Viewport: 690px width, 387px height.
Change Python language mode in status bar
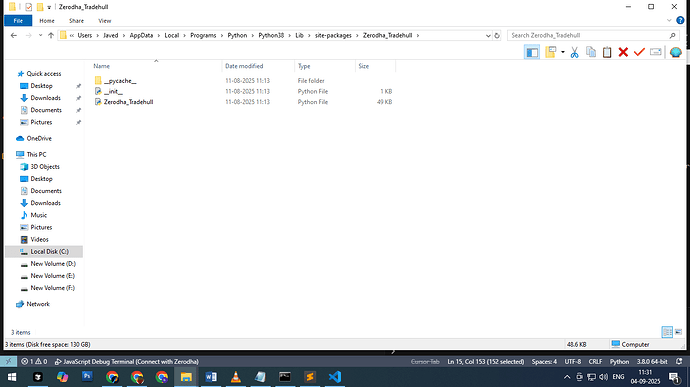coord(619,361)
